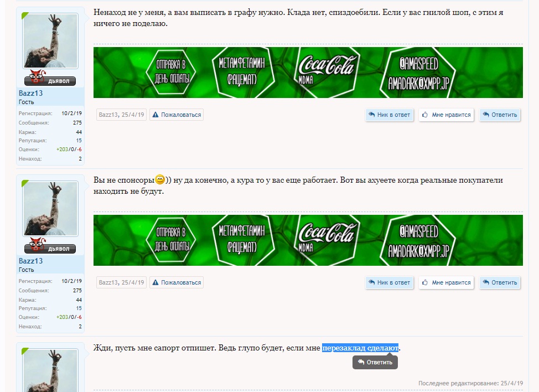Image resolution: width=539 pixels, height=392 pixels.
Task: Click the warning icon in second post's Пожаловаться
Action: pos(156,282)
